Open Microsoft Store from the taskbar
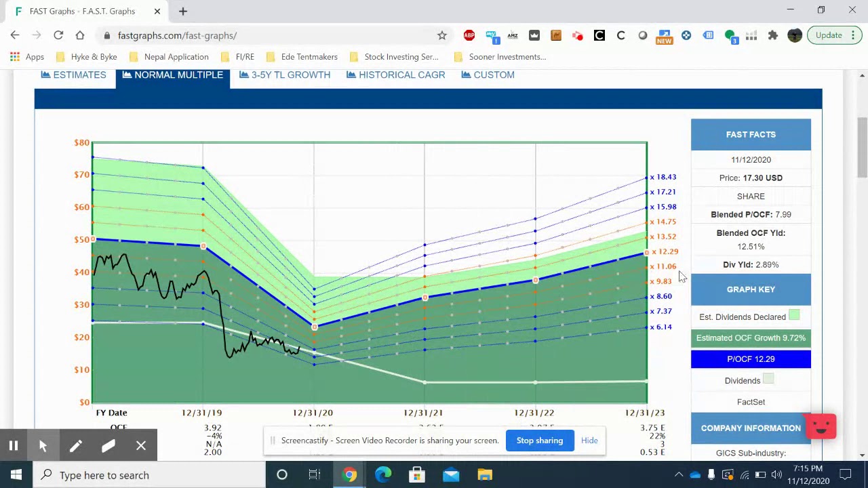868x488 pixels. tap(417, 475)
